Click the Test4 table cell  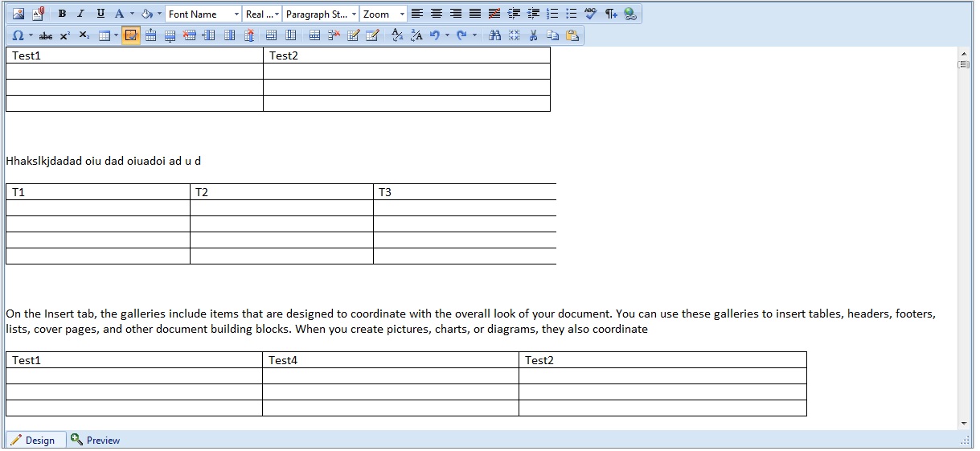[391, 360]
